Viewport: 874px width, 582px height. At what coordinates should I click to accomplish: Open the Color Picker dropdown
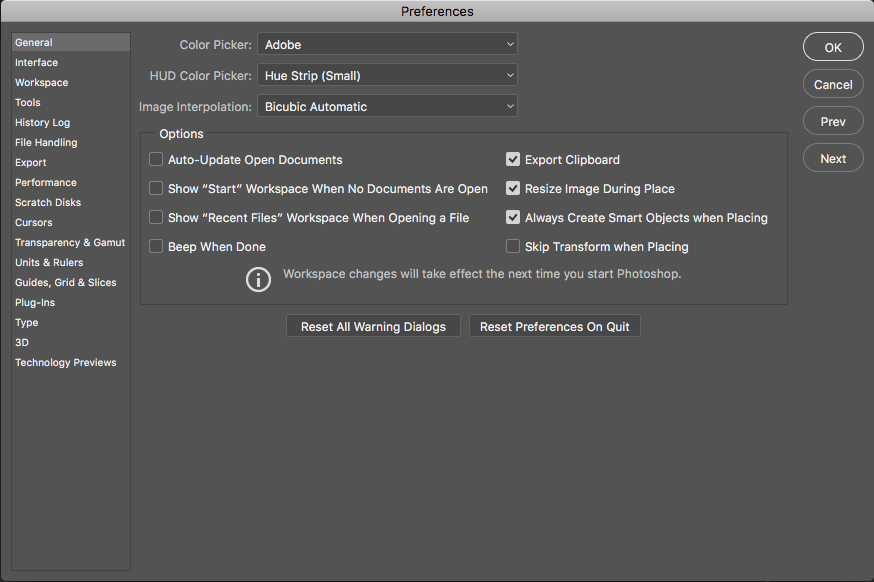[x=387, y=44]
